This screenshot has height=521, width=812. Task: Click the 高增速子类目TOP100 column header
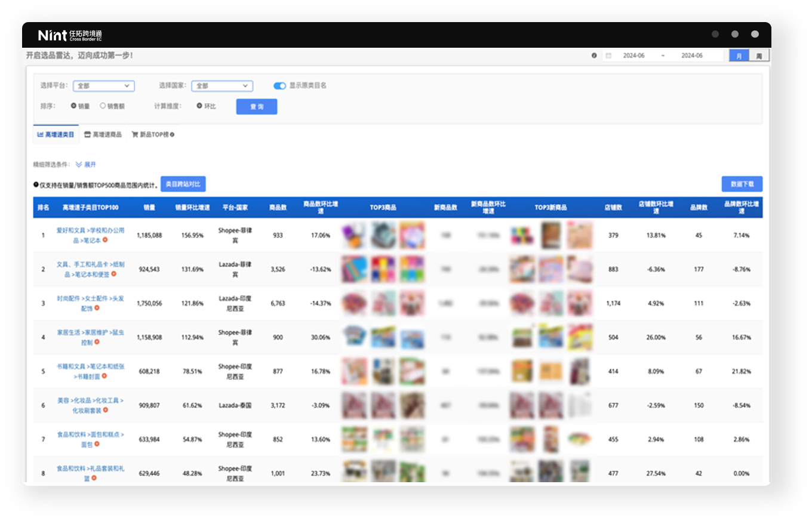click(x=91, y=208)
